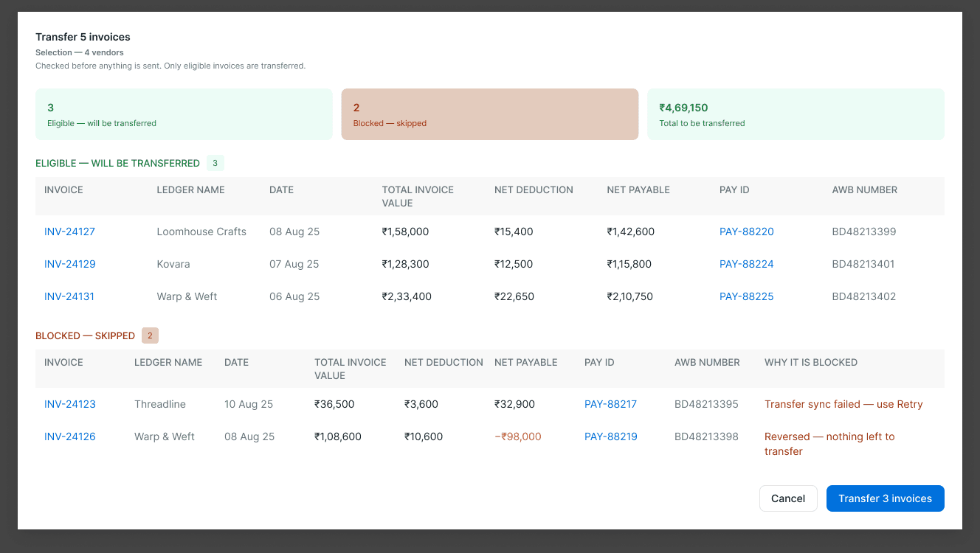The height and width of the screenshot is (553, 980).
Task: Click AWB number BD48213402
Action: tap(864, 296)
